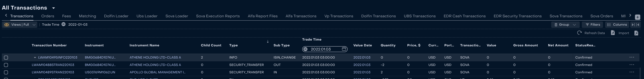Viewport: 644px width, 79px height.
Task: Click the Trade Time date input field
Action: tap(325, 49)
